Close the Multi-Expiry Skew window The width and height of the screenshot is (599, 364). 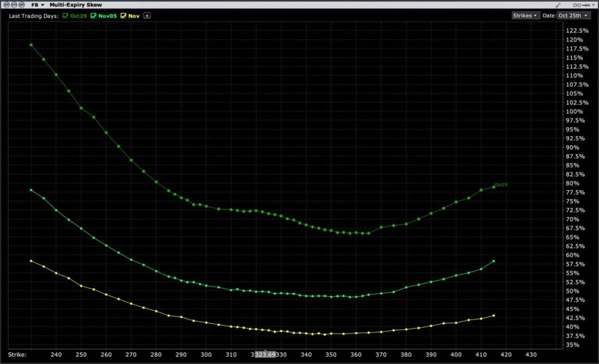point(7,4)
